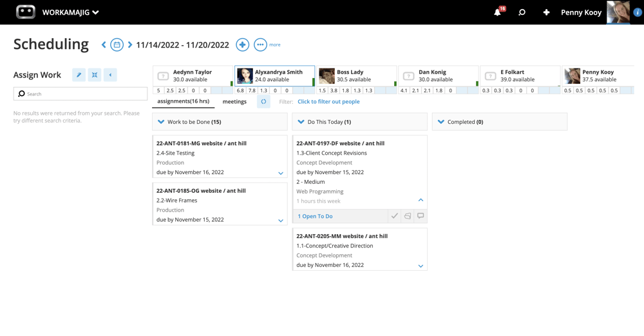Click the '1.1-Concept/Creative Direction' task name
Screen dimensions: 644x336
point(335,246)
